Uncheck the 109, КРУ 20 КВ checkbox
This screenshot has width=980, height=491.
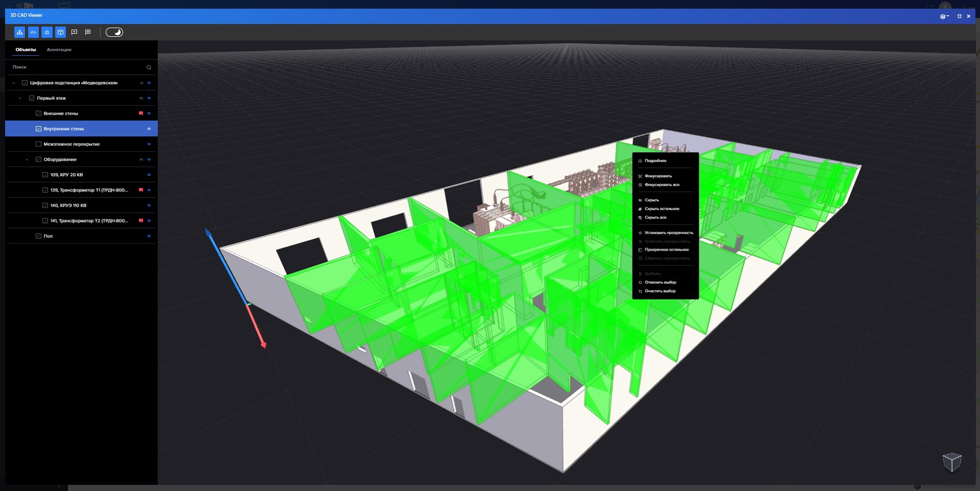click(x=45, y=175)
